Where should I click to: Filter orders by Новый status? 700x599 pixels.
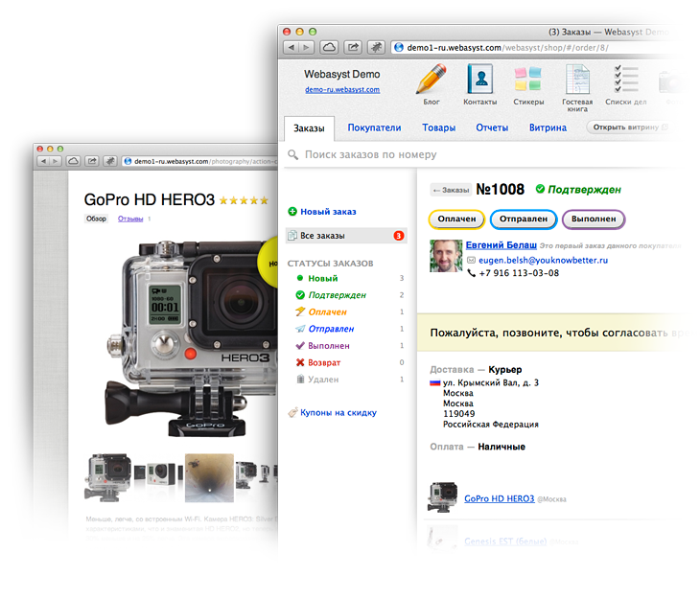[x=323, y=279]
